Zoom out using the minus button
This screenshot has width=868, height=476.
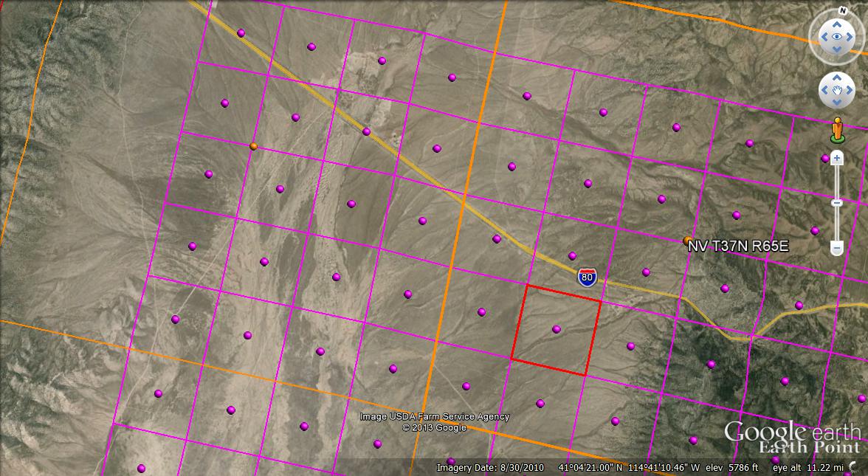pos(837,249)
